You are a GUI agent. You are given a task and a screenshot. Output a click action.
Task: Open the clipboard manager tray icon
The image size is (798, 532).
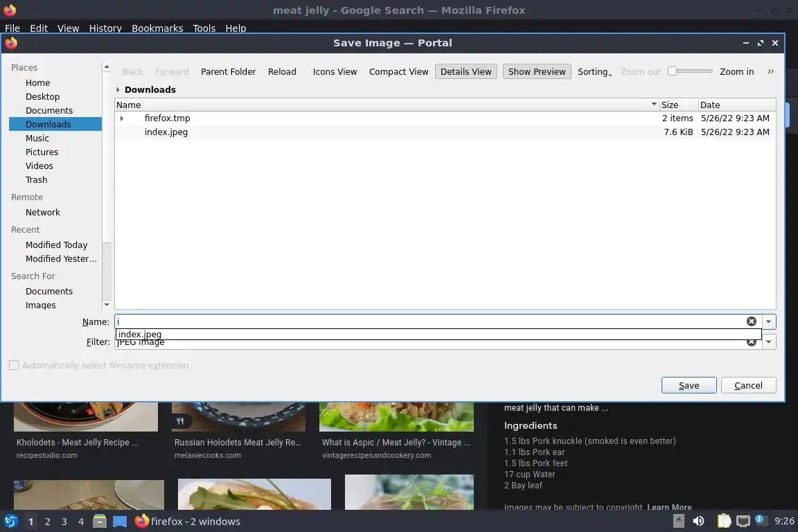(724, 521)
